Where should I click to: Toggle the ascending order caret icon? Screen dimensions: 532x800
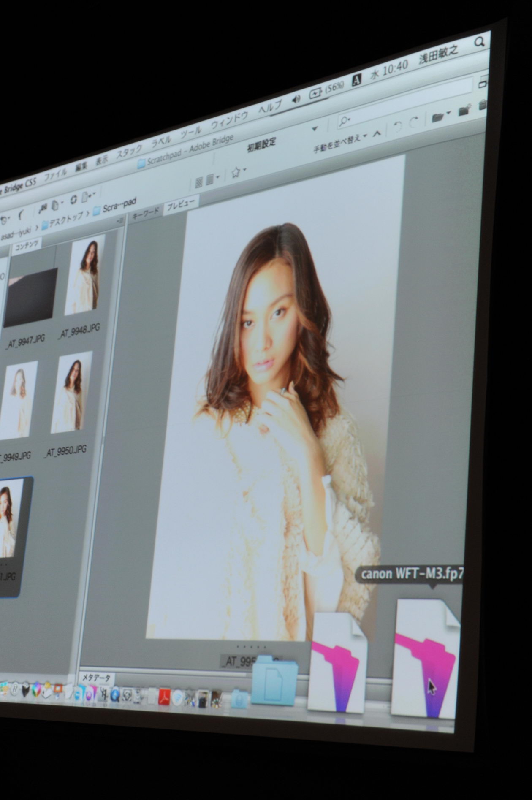coord(377,134)
